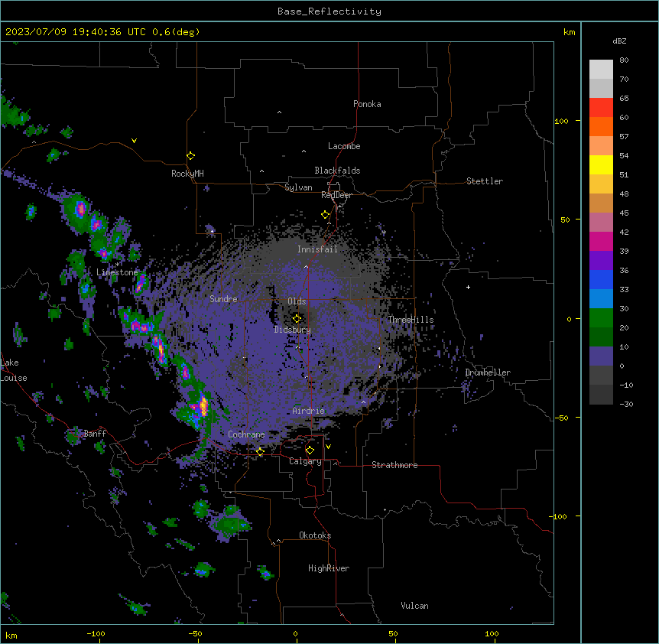Screen dimensions: 659x644
Task: Select the ThreeHills label
Action: point(411,320)
